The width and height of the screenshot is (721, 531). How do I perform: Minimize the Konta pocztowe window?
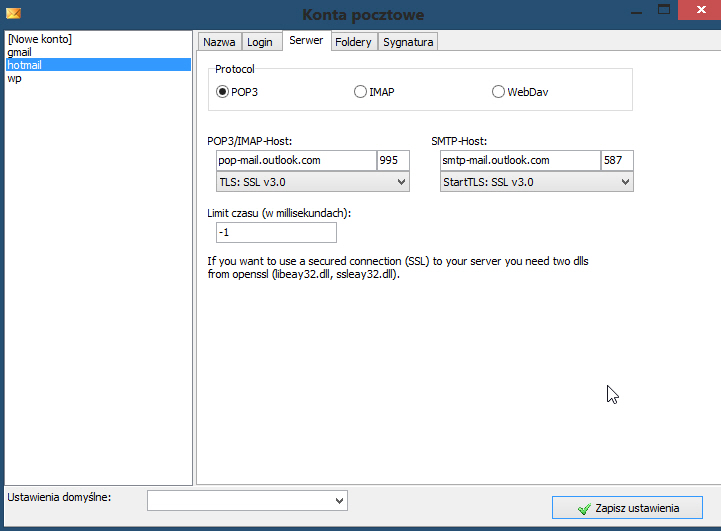tap(636, 11)
